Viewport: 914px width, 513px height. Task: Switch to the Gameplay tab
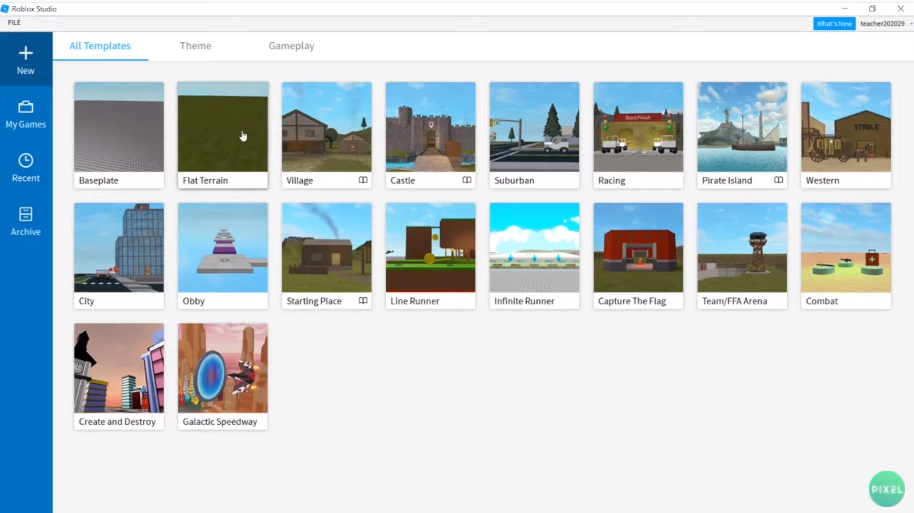[291, 45]
